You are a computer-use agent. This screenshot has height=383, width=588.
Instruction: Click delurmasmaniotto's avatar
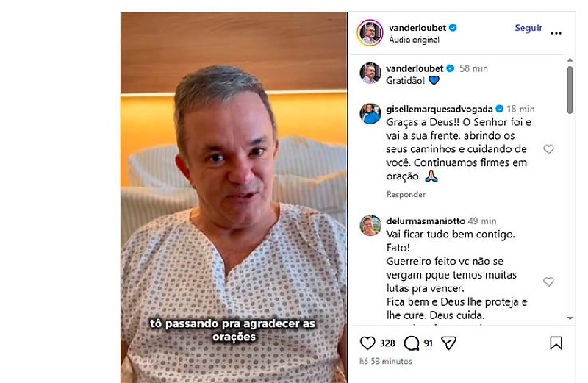point(370,225)
